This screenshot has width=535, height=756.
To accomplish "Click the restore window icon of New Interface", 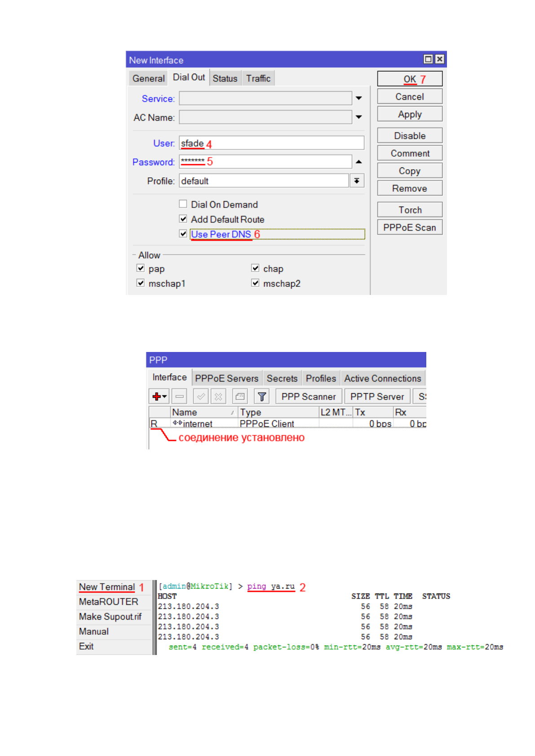I will (x=428, y=59).
